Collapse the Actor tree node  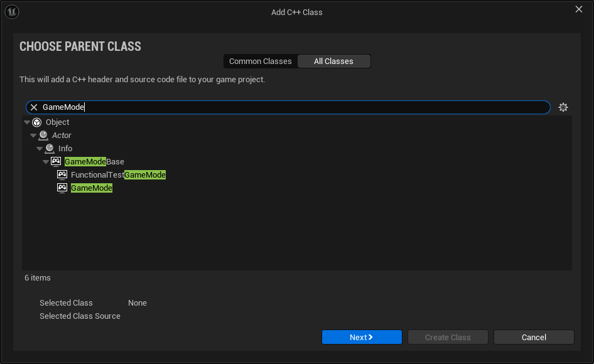coord(33,135)
